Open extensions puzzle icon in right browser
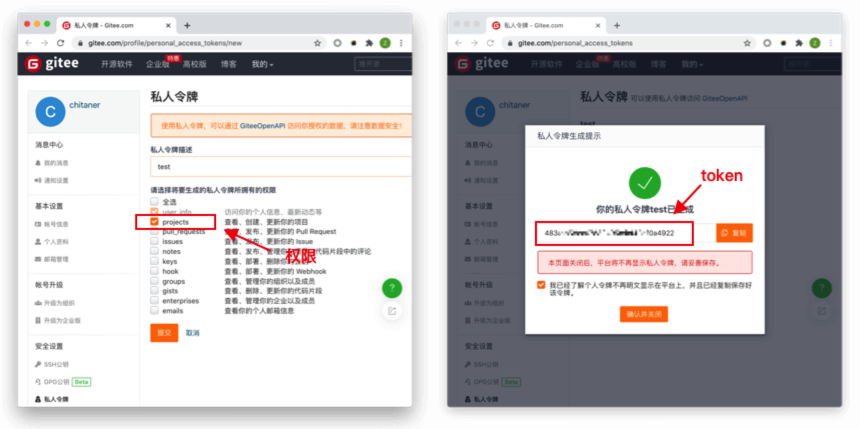This screenshot has height=429, width=860. pos(799,43)
